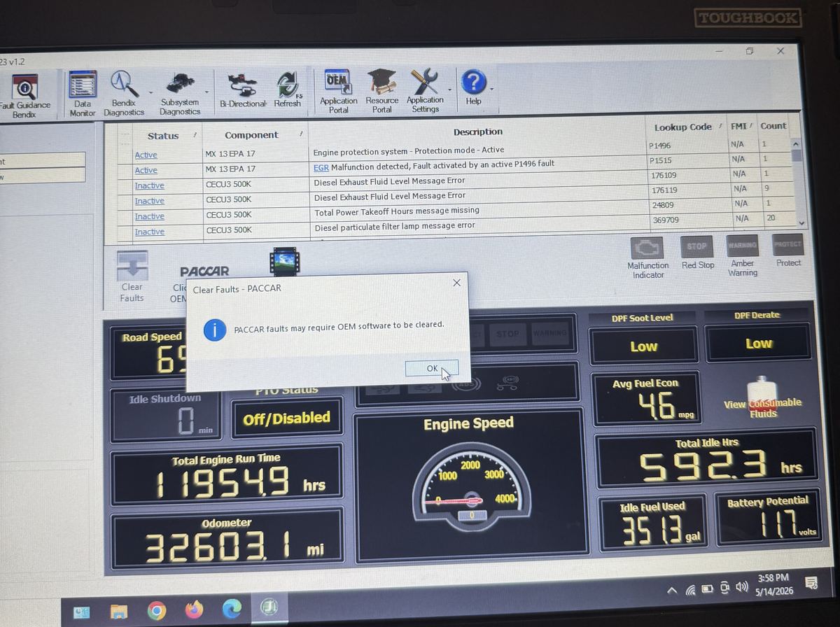
Task: Open Inactive link for code 176109
Action: click(x=149, y=185)
